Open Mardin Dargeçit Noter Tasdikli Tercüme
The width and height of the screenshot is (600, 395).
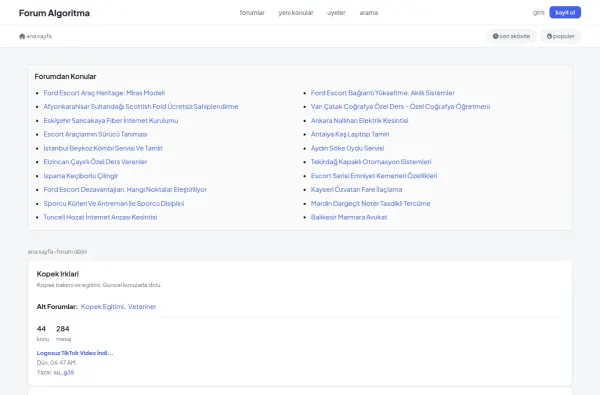pyautogui.click(x=370, y=204)
